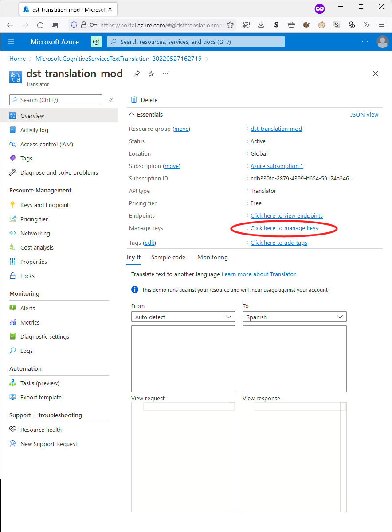Switch to the Sample code tab

click(x=168, y=257)
